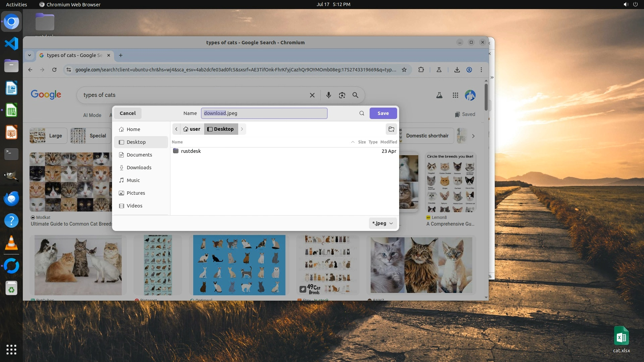
Task: Select Pictures in the sidebar
Action: coord(136,193)
